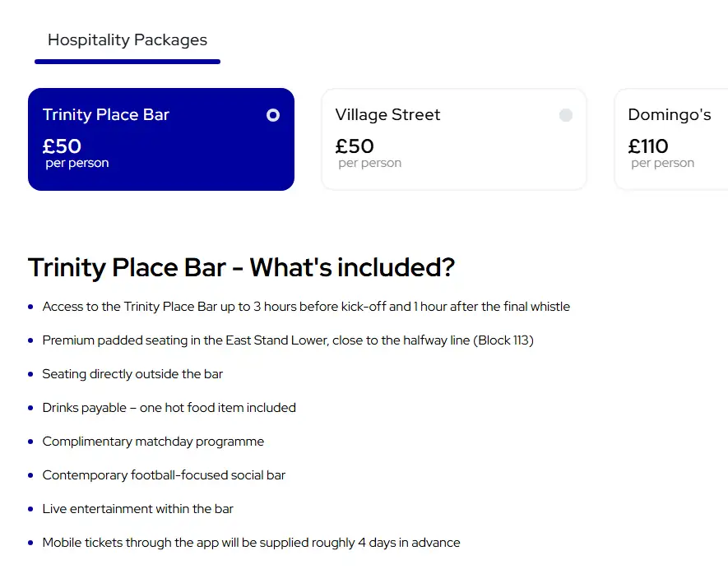The height and width of the screenshot is (583, 728).
Task: Click the mobile tickets through app bullet
Action: coord(251,543)
